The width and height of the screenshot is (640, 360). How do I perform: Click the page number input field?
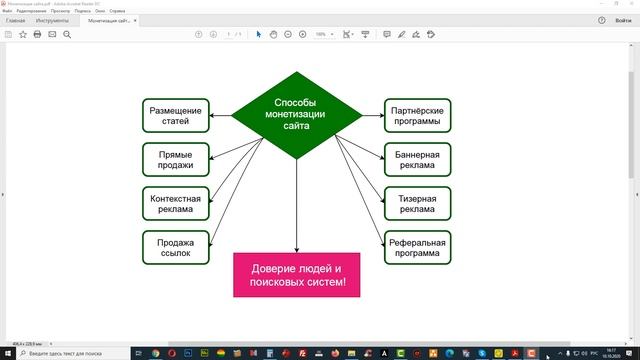click(228, 34)
